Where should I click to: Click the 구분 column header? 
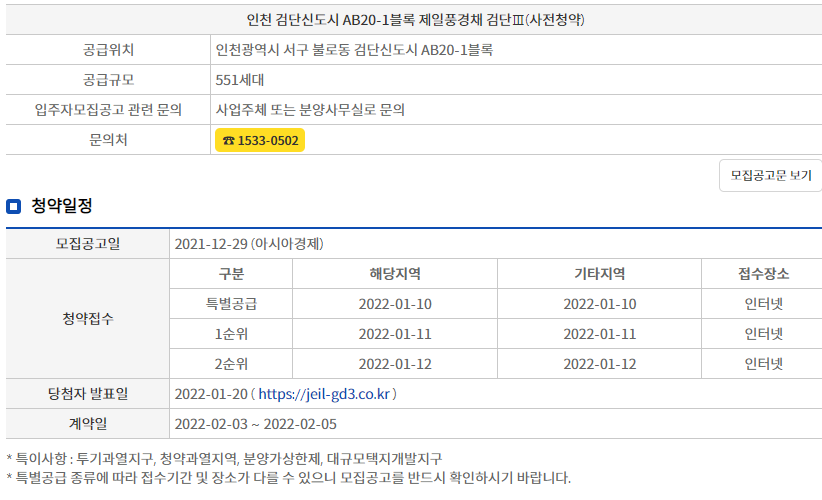coord(231,274)
